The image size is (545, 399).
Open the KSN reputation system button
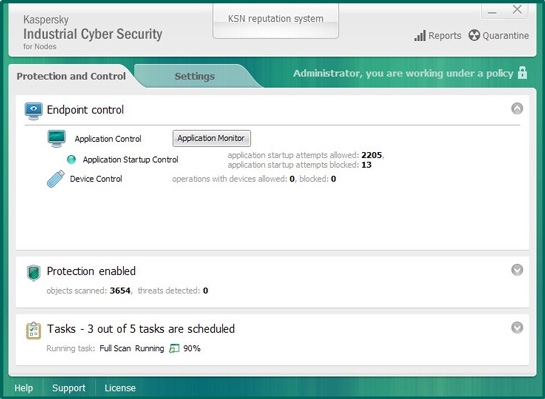click(x=276, y=20)
